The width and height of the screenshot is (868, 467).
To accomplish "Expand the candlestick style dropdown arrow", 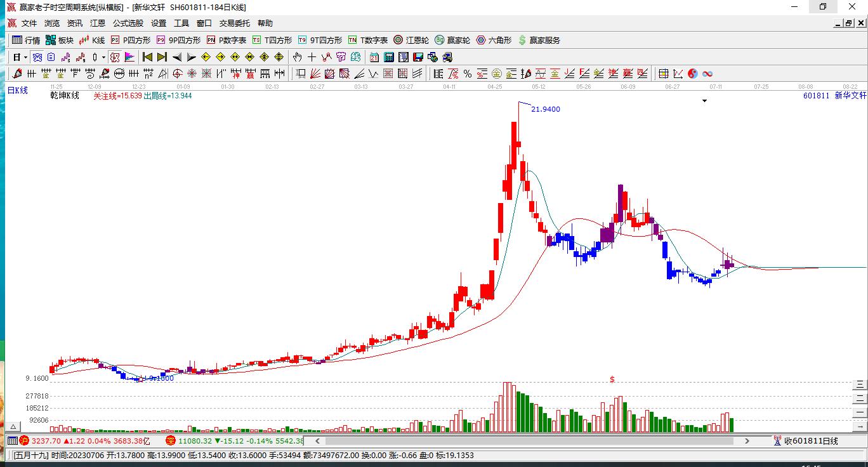I will tap(103, 57).
